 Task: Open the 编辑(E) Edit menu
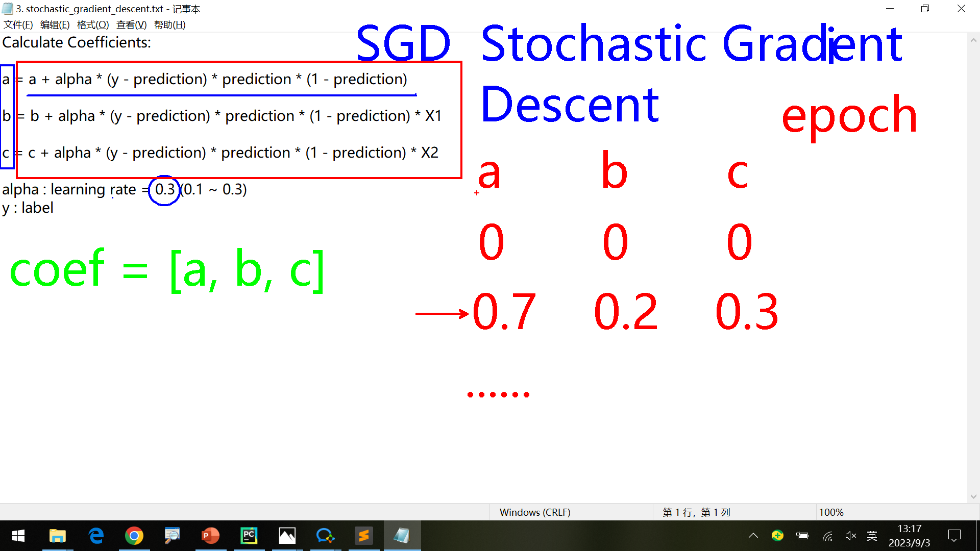tap(55, 24)
